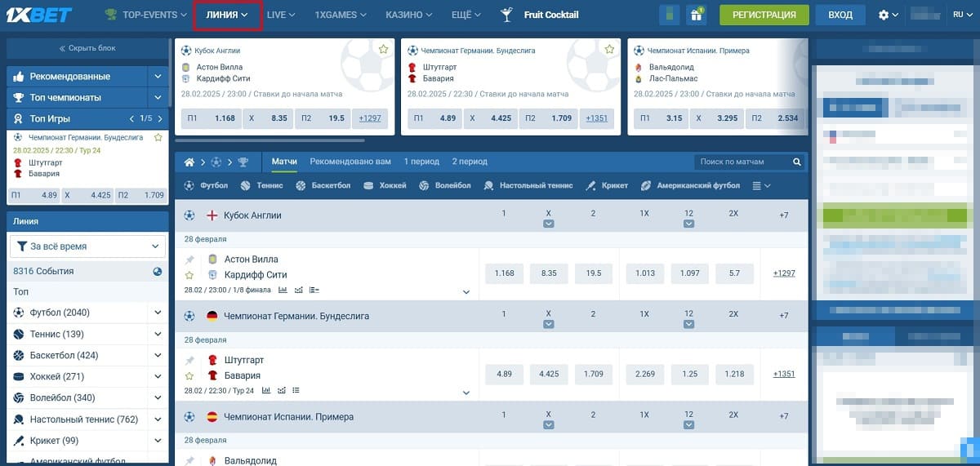Toggle favorite star on top Бундеслига card
Image resolution: width=980 pixels, height=466 pixels.
[609, 50]
